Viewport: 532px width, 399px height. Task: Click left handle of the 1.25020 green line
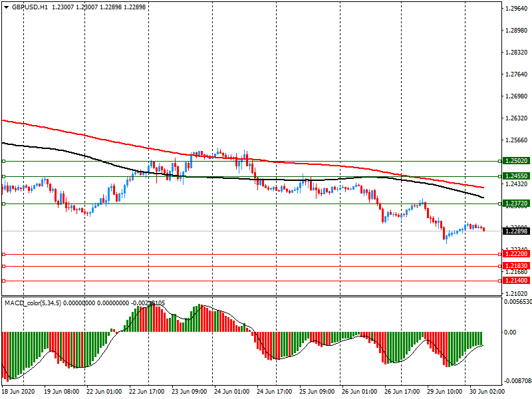(x=4, y=161)
